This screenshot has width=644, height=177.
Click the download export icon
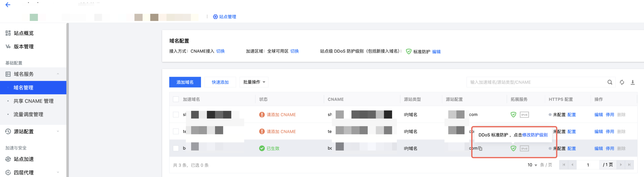tap(633, 82)
